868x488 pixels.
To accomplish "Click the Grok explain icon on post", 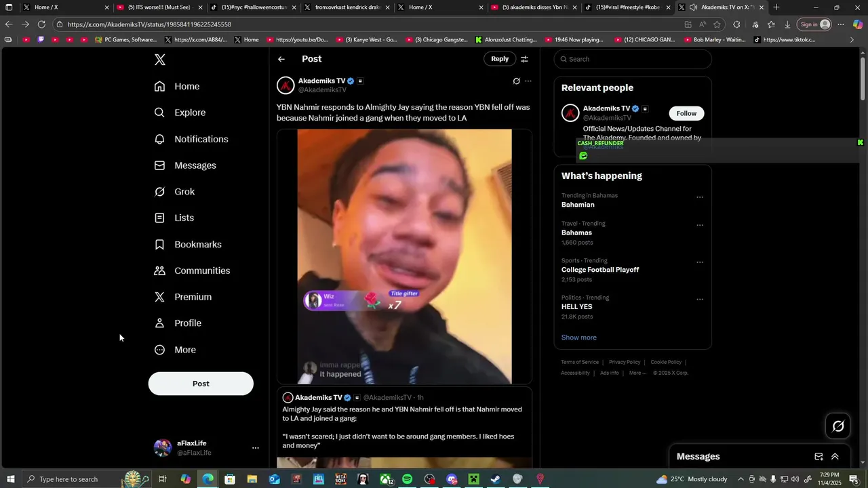I will (516, 81).
